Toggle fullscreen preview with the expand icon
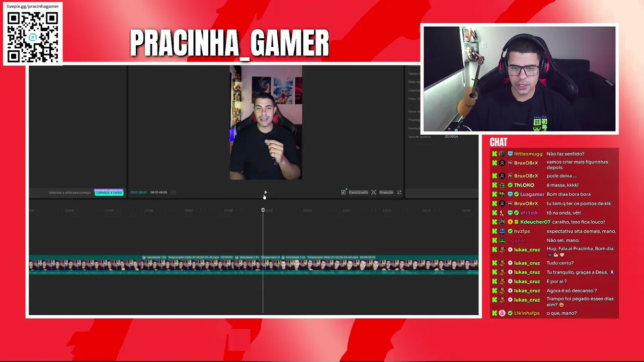Viewport: 644px width, 362px height. (x=399, y=192)
